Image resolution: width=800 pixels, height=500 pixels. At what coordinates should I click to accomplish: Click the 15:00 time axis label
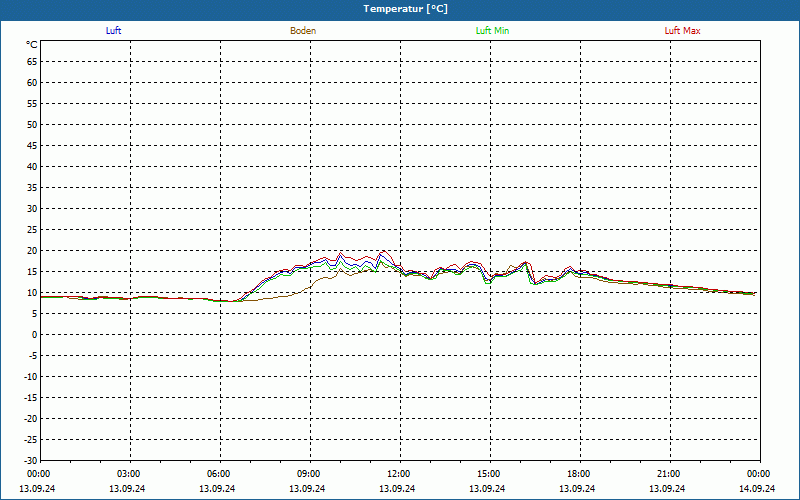[489, 474]
